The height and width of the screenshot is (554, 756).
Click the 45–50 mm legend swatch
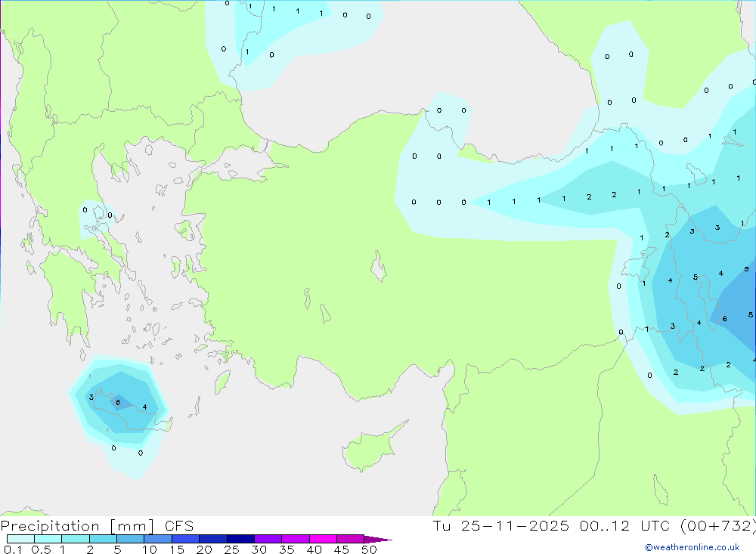pos(350,539)
